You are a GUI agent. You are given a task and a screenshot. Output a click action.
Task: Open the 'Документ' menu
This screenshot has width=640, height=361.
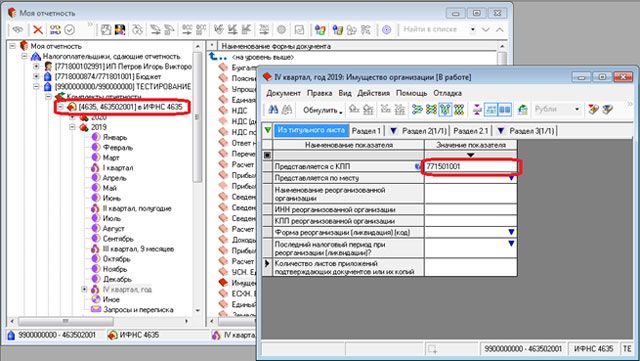283,93
